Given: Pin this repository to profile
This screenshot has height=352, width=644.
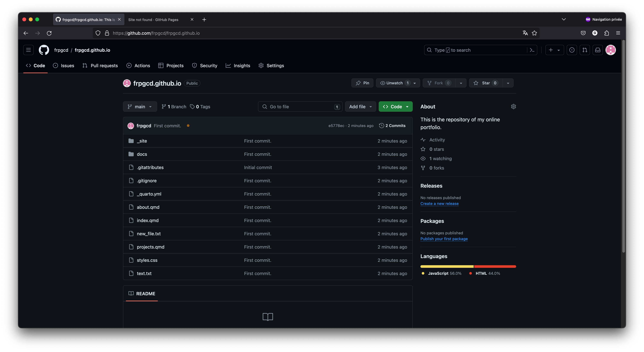Looking at the screenshot, I should (x=362, y=83).
